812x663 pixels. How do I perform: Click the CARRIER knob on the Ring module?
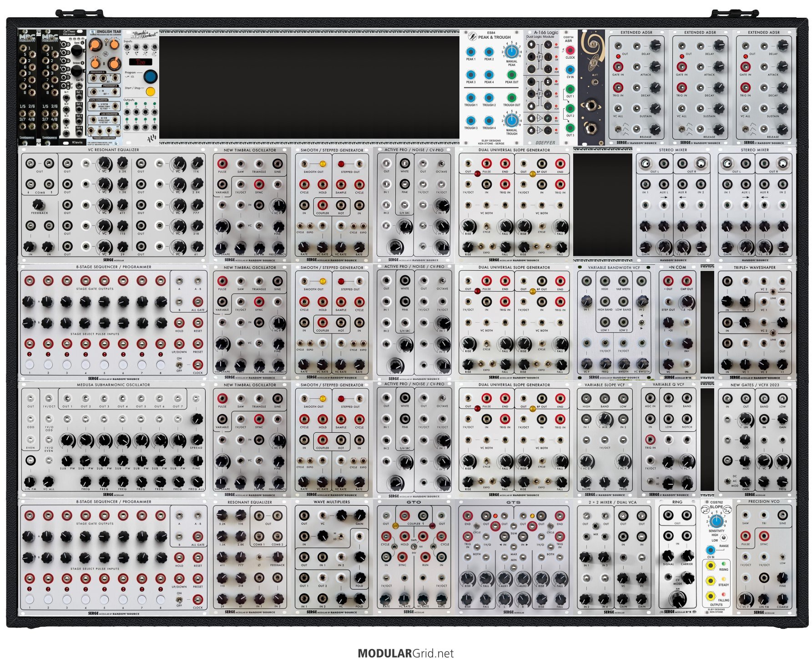pos(687,556)
